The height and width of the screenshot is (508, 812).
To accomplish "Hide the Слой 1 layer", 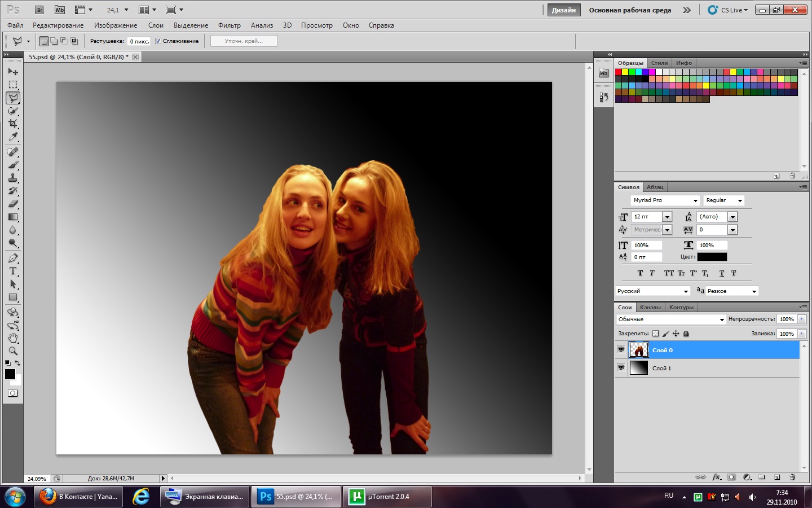I will [x=621, y=367].
